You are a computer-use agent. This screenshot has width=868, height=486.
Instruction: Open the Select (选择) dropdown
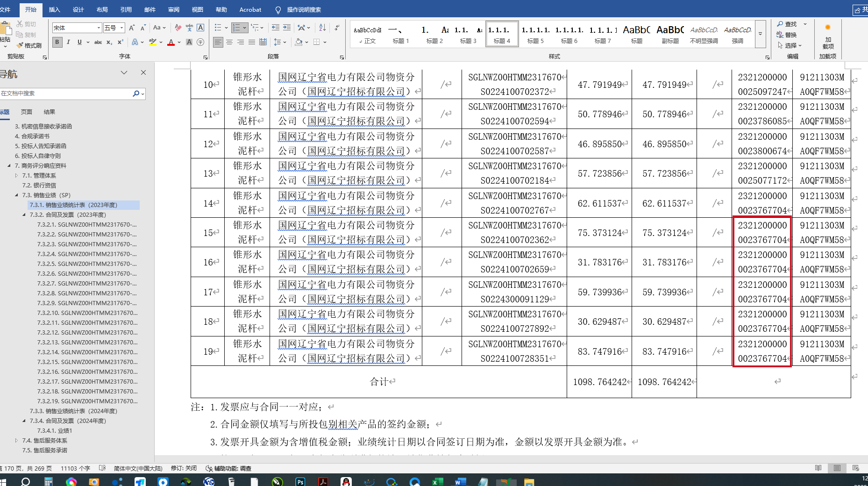tap(790, 45)
